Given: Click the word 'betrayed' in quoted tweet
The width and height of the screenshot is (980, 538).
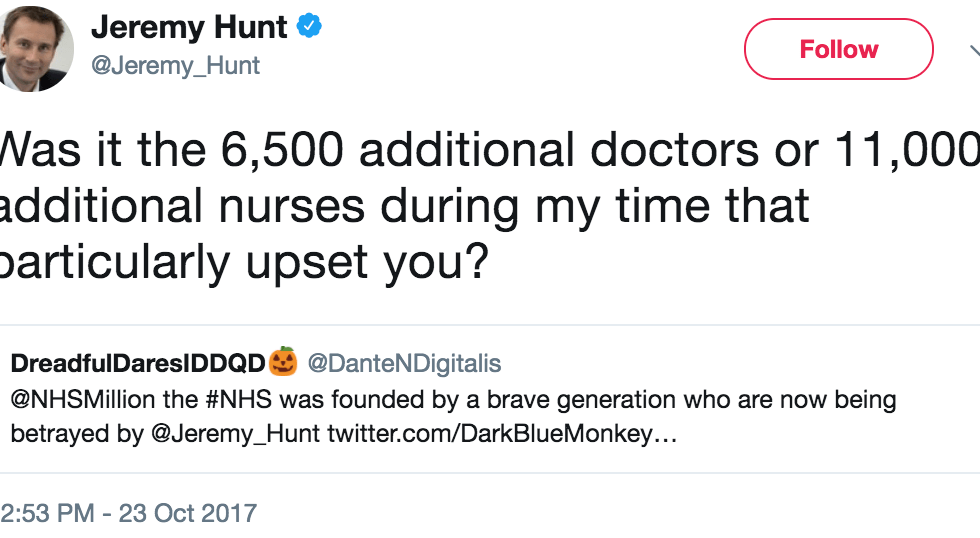Looking at the screenshot, I should pyautogui.click(x=49, y=435).
